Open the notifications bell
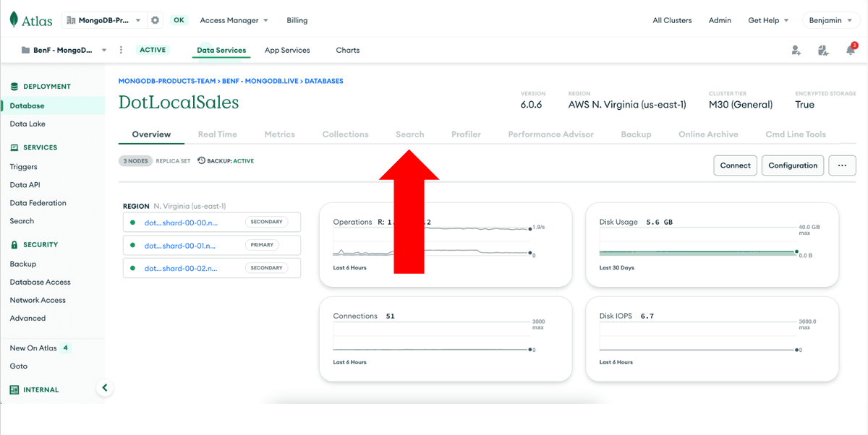868x435 pixels. [851, 51]
